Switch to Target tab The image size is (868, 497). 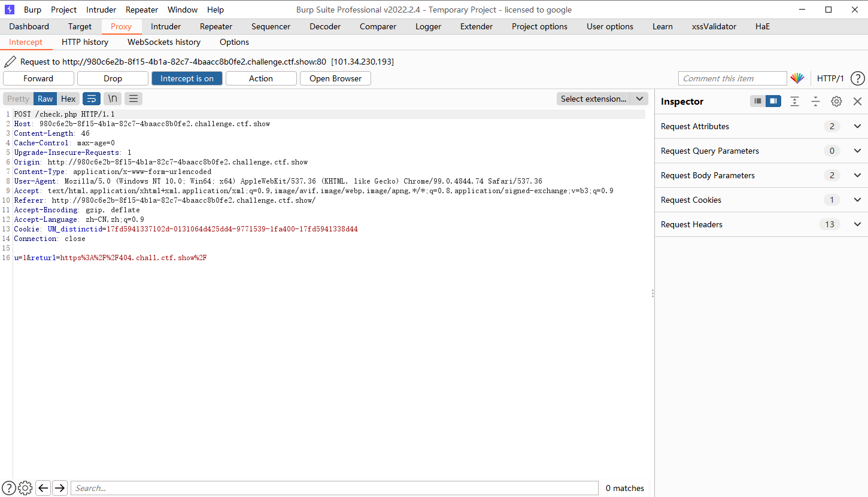pyautogui.click(x=80, y=26)
